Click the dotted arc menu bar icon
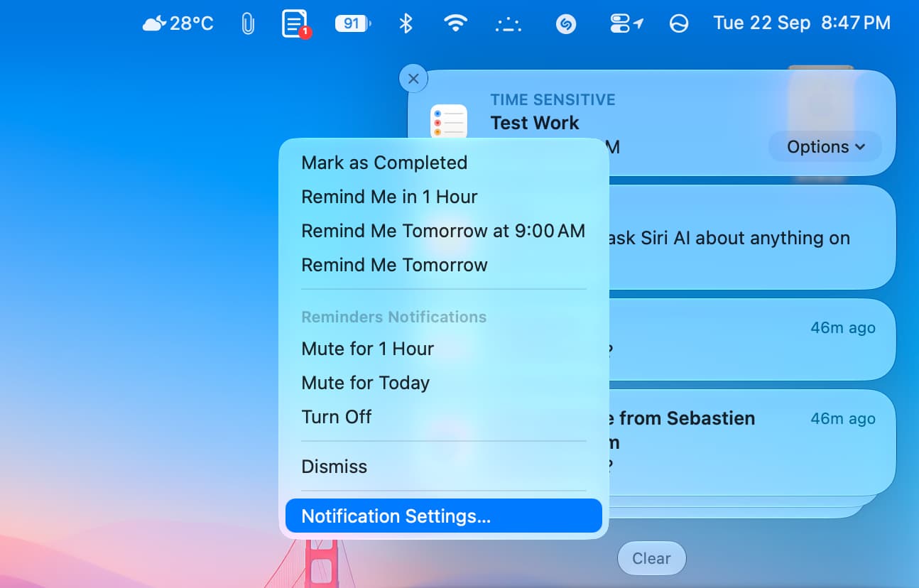This screenshot has width=919, height=588. (508, 23)
